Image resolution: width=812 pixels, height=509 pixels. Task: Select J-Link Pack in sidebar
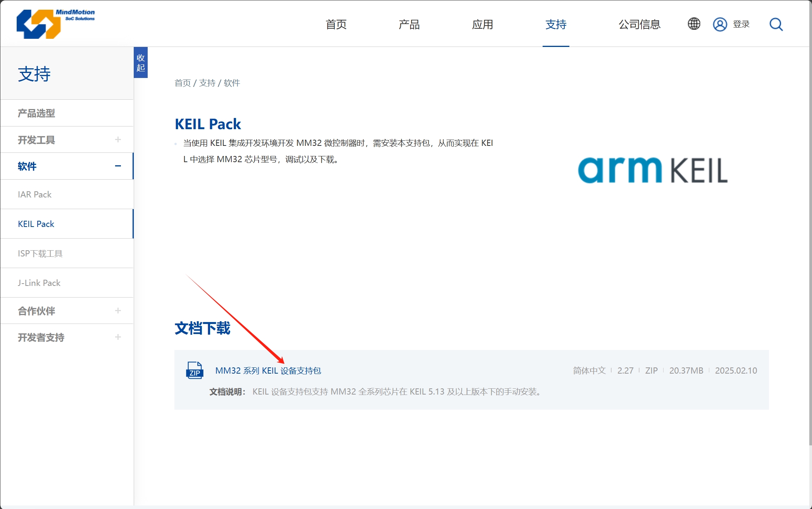(39, 283)
